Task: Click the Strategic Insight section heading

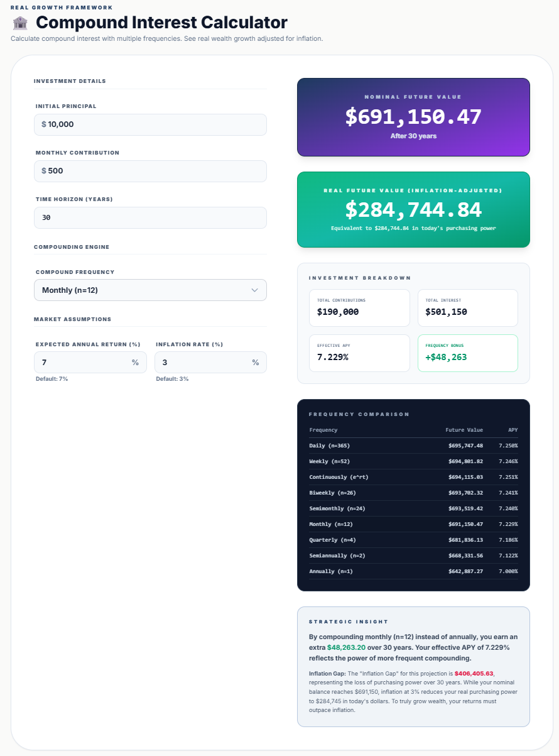Action: click(x=349, y=622)
